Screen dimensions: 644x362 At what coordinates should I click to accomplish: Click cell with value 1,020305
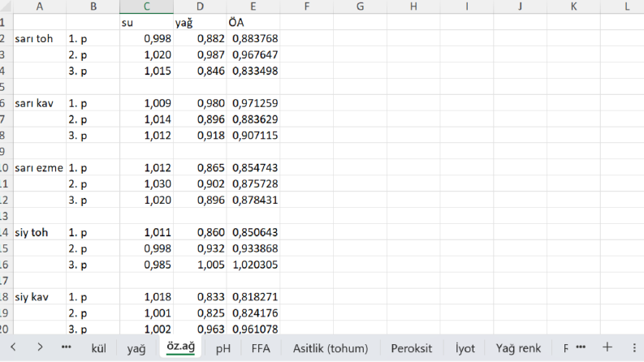(x=253, y=265)
